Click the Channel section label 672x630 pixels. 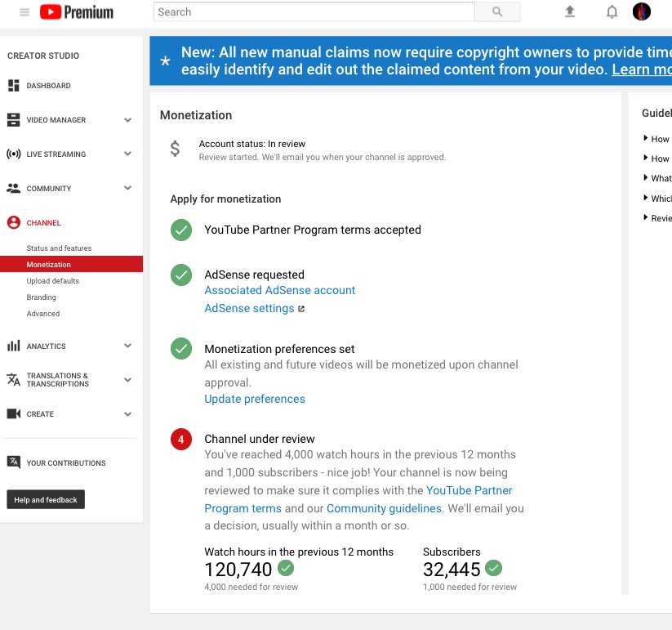click(x=43, y=222)
